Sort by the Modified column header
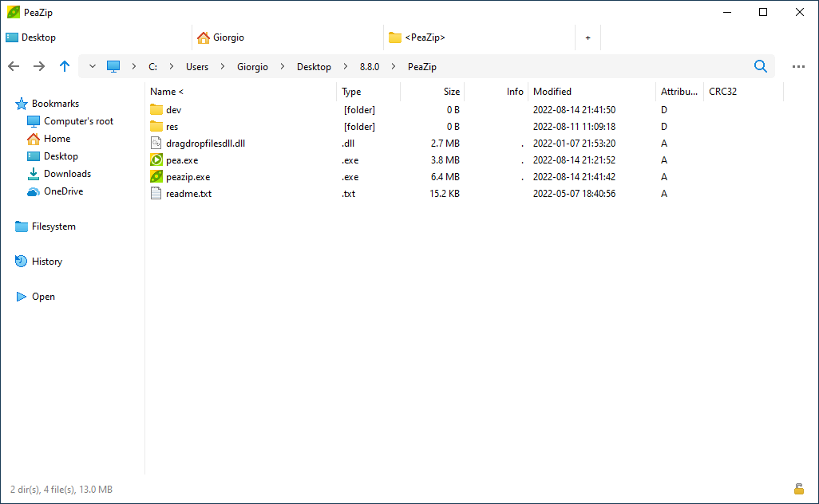819x504 pixels. [591, 91]
